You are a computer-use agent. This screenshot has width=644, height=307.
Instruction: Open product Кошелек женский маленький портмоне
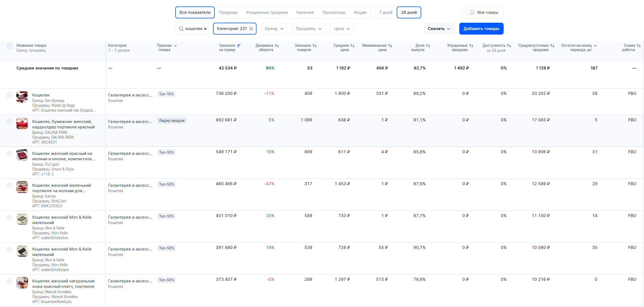(x=62, y=188)
